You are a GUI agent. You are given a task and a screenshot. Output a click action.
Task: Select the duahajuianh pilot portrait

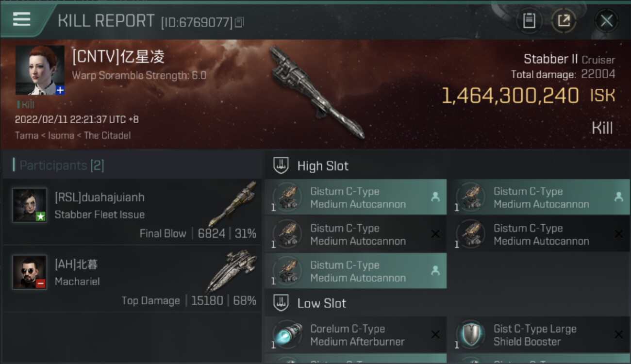(30, 205)
